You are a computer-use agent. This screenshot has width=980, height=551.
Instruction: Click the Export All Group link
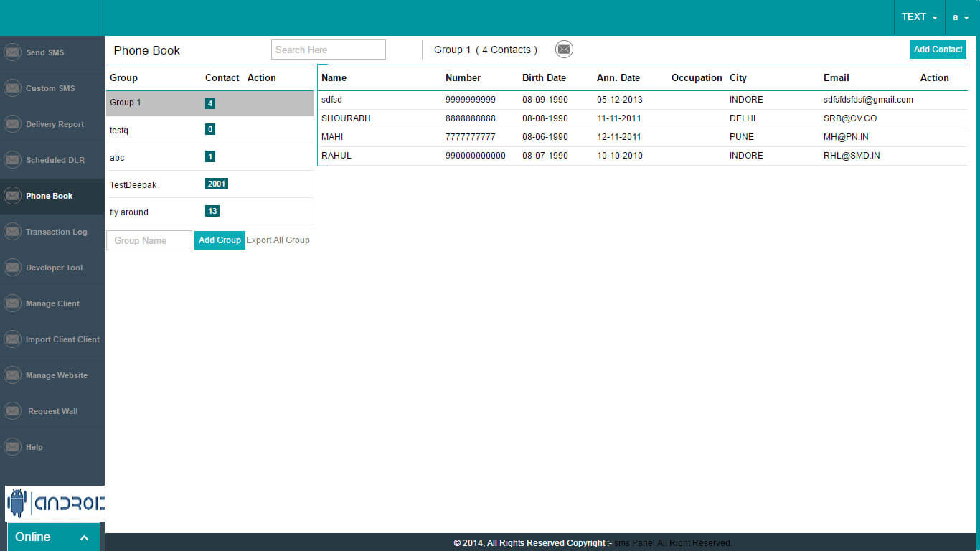(278, 240)
